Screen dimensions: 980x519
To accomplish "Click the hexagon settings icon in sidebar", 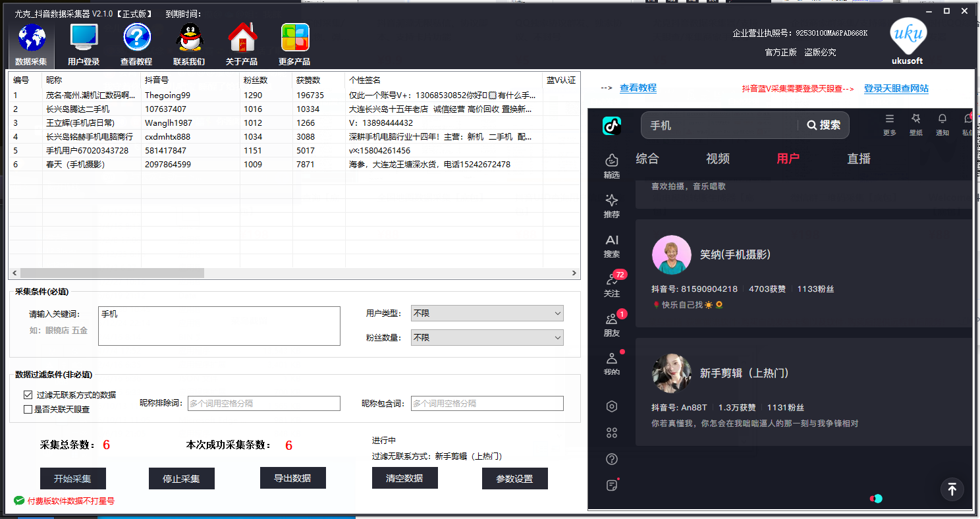I will pyautogui.click(x=612, y=406).
